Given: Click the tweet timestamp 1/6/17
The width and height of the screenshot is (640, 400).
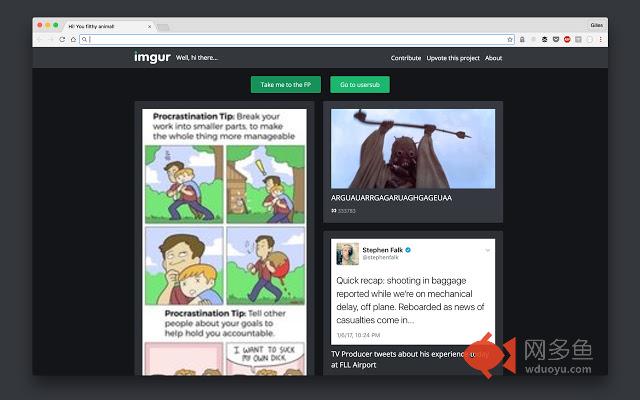Looking at the screenshot, I should tap(358, 335).
